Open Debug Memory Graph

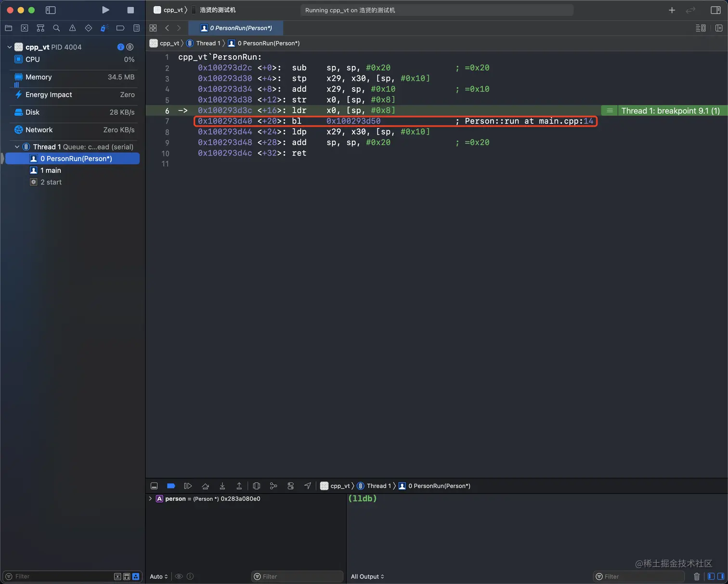coord(273,486)
